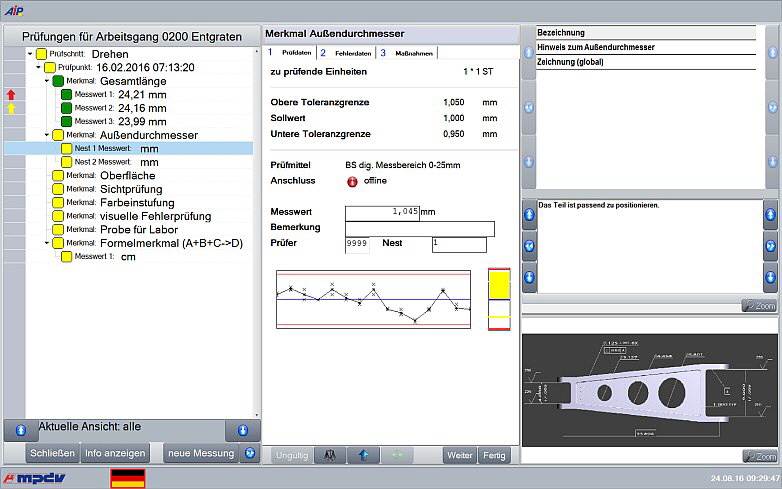
Task: Select the Nest 2 Messwert row
Action: (117, 162)
